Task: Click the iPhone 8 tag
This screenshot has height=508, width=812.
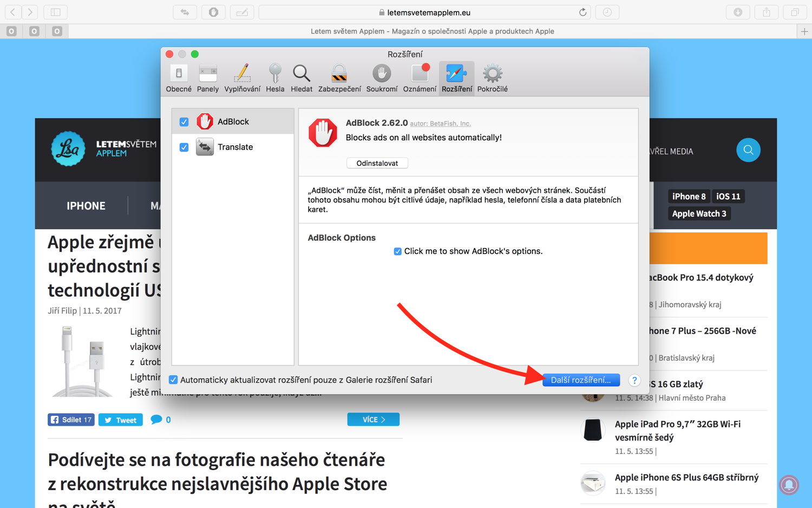Action: point(689,197)
